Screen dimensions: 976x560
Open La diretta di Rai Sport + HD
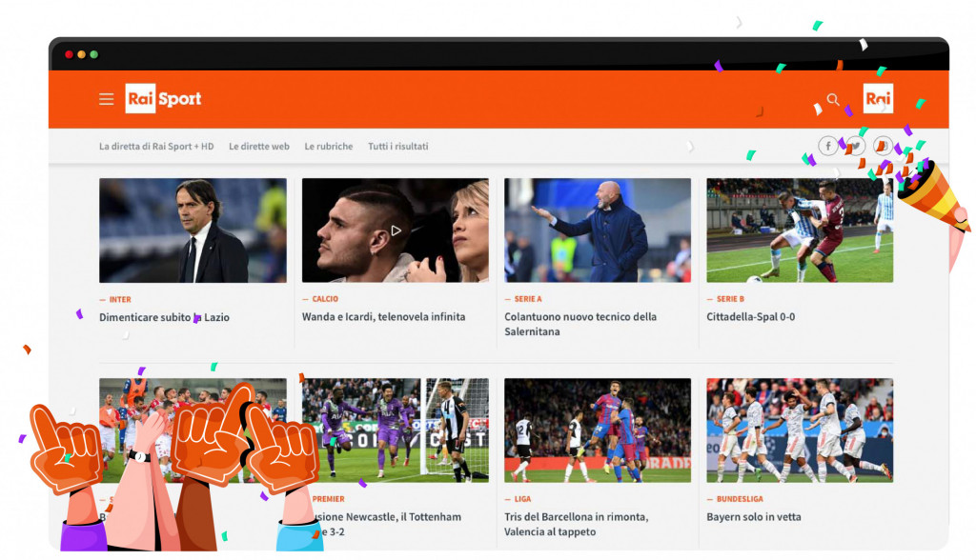tap(156, 147)
